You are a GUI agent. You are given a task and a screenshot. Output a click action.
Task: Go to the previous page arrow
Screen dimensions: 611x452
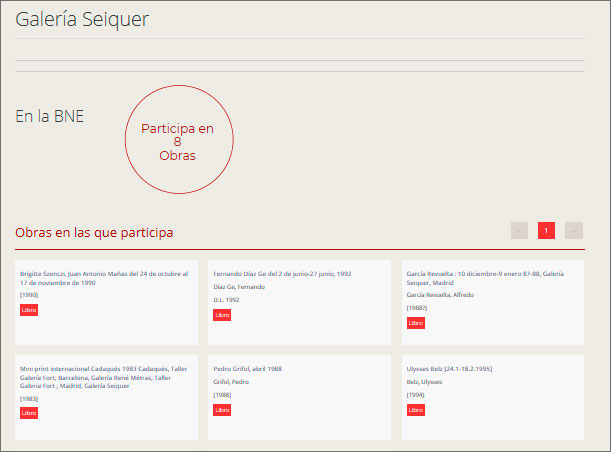click(519, 231)
